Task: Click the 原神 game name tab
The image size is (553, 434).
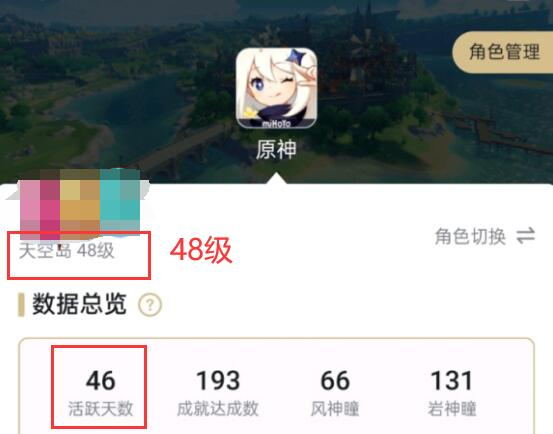Action: pos(276,149)
